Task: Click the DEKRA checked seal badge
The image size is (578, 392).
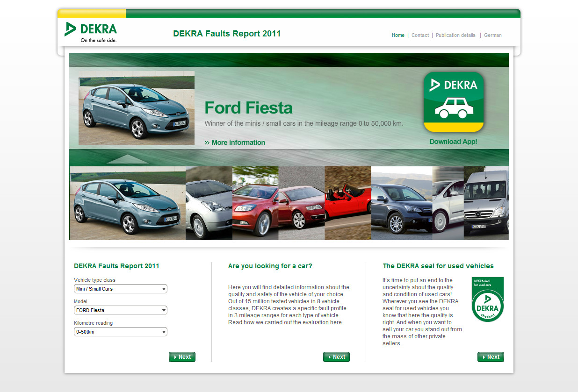Action: click(487, 299)
